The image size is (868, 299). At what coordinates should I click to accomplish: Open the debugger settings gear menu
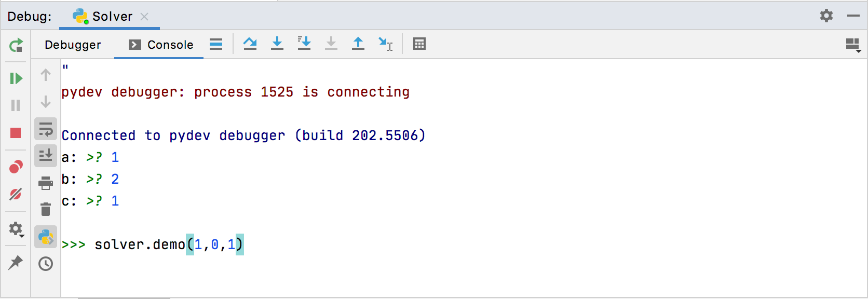point(16,229)
